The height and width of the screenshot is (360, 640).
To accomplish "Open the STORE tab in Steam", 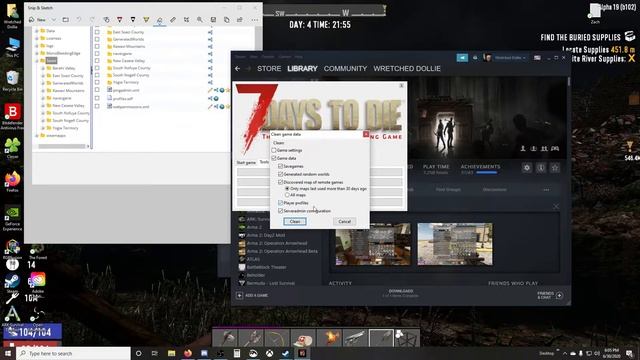I will (x=269, y=69).
